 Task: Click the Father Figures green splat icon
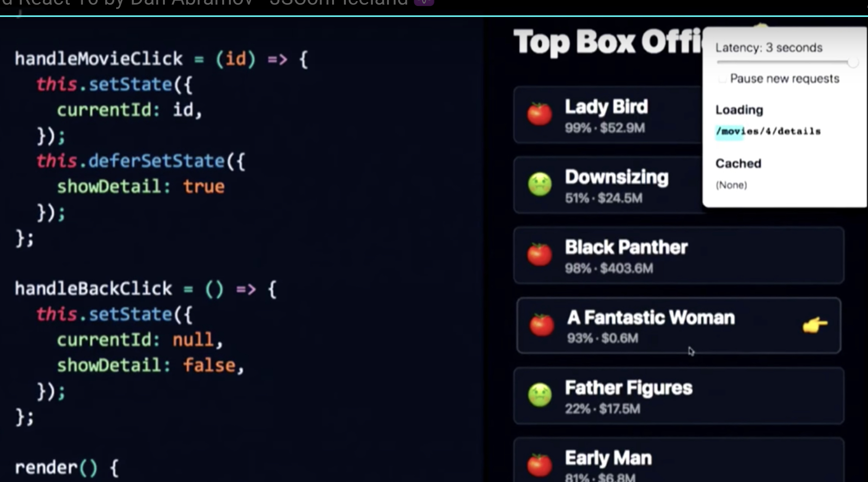tap(539, 395)
